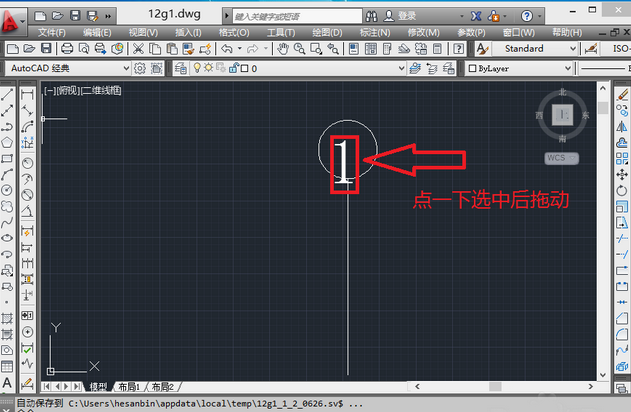Viewport: 631px width, 412px height.
Task: Click the Mirror modify tool
Action: [x=622, y=127]
